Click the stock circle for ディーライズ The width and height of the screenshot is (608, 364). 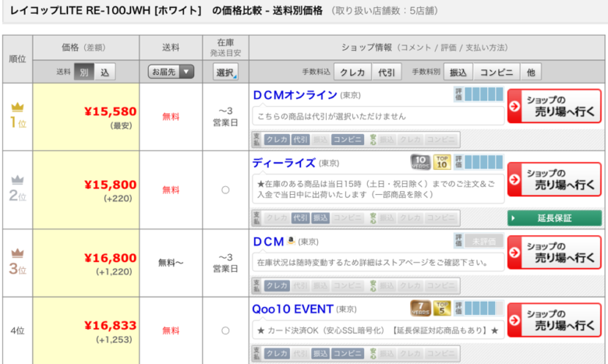point(225,190)
